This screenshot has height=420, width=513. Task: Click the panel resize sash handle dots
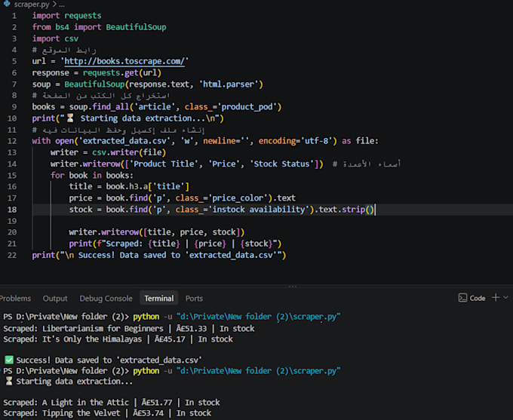pyautogui.click(x=293, y=287)
